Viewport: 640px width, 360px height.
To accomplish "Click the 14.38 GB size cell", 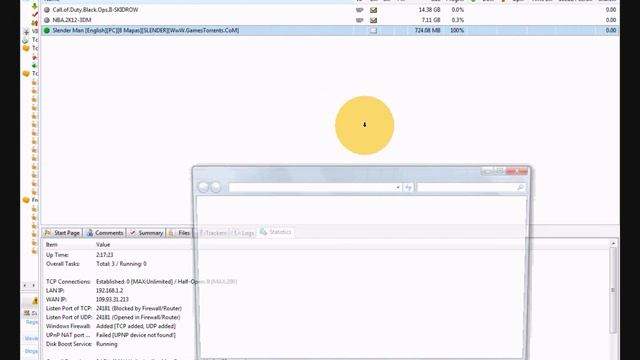I will (x=429, y=9).
